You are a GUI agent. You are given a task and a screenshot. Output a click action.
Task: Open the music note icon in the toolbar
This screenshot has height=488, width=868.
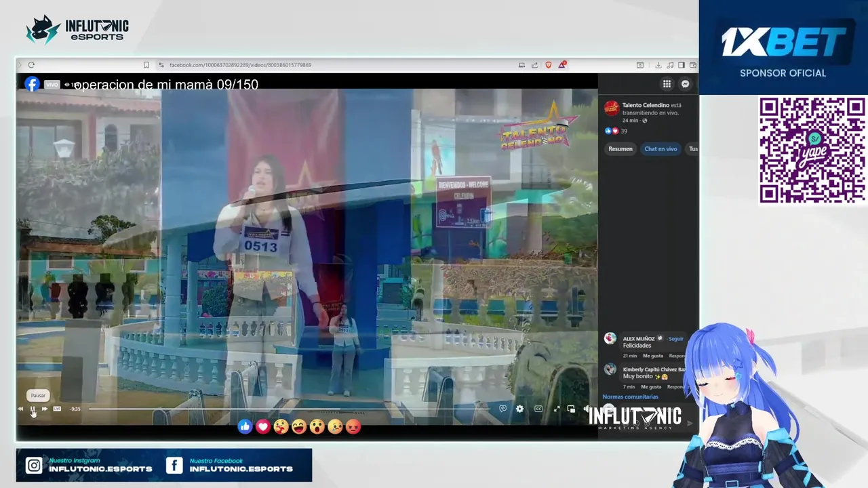(x=670, y=65)
